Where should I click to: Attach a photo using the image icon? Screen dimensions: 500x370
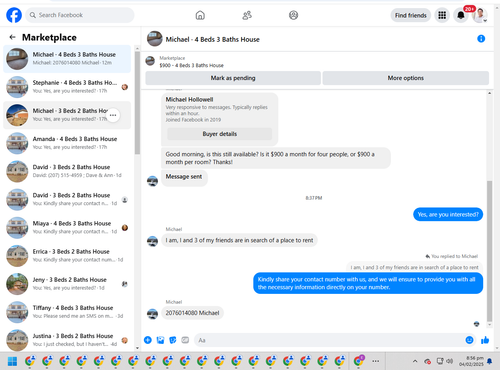[x=160, y=340]
